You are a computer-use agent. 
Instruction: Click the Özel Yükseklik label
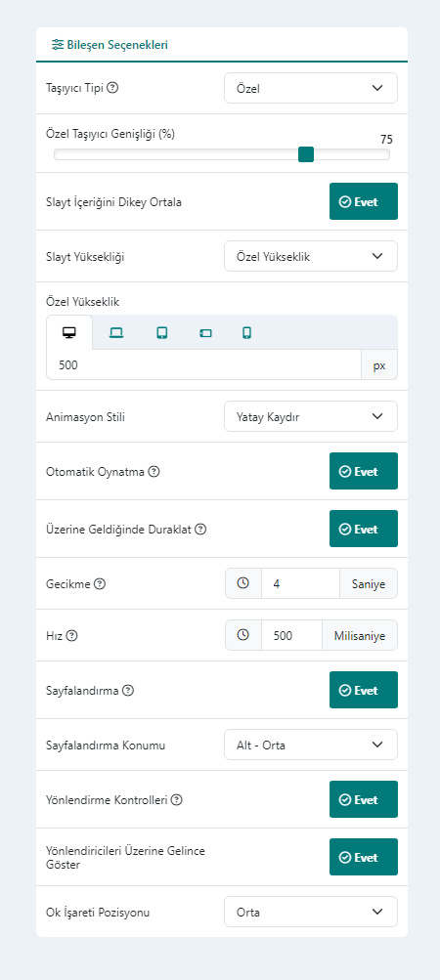[x=82, y=302]
